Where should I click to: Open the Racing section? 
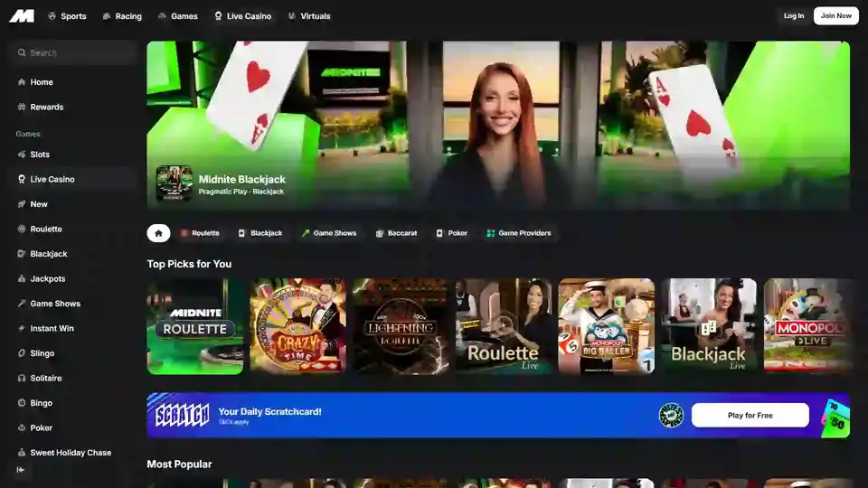click(x=122, y=16)
